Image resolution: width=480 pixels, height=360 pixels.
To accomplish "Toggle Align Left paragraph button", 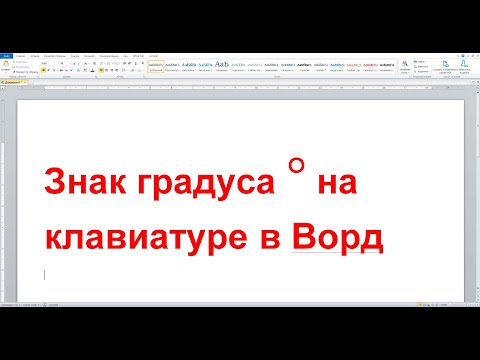I will tap(101, 70).
